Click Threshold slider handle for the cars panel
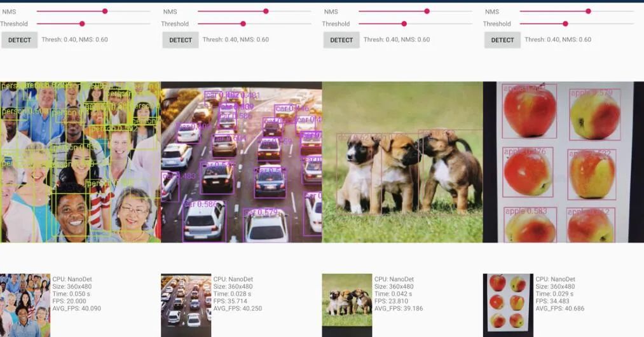This screenshot has height=337, width=644. (243, 24)
